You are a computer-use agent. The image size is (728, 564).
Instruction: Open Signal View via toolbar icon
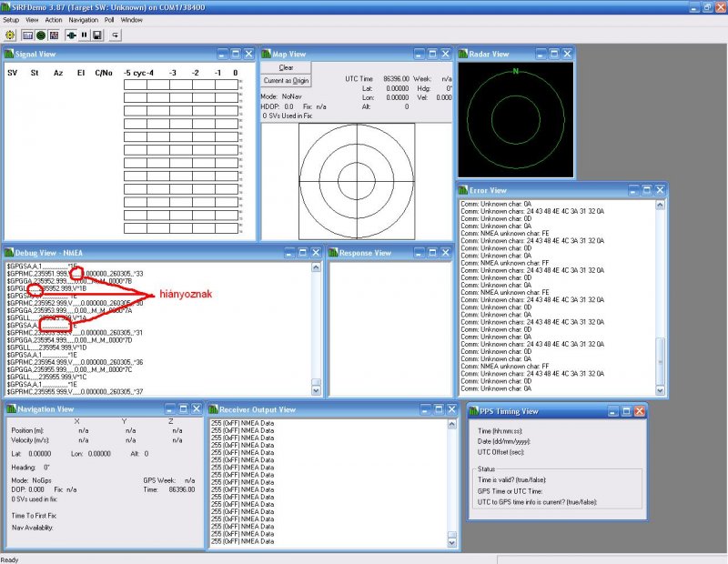tap(28, 35)
